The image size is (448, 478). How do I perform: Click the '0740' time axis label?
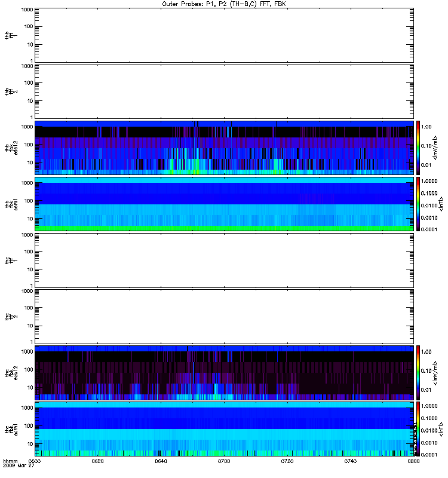pos(351,461)
